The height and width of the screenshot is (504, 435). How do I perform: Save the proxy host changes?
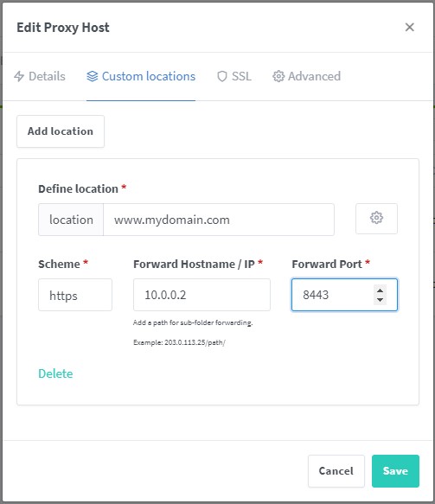395,471
